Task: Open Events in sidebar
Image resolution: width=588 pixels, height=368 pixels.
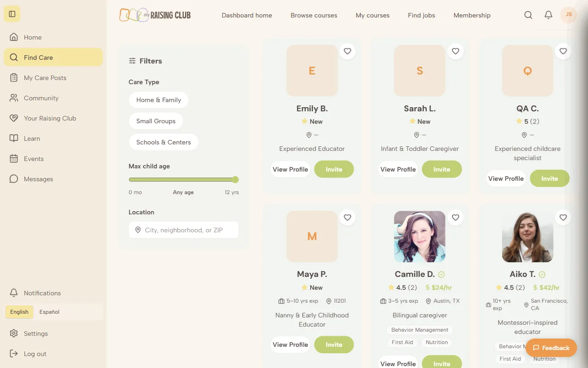Action: pos(53,159)
